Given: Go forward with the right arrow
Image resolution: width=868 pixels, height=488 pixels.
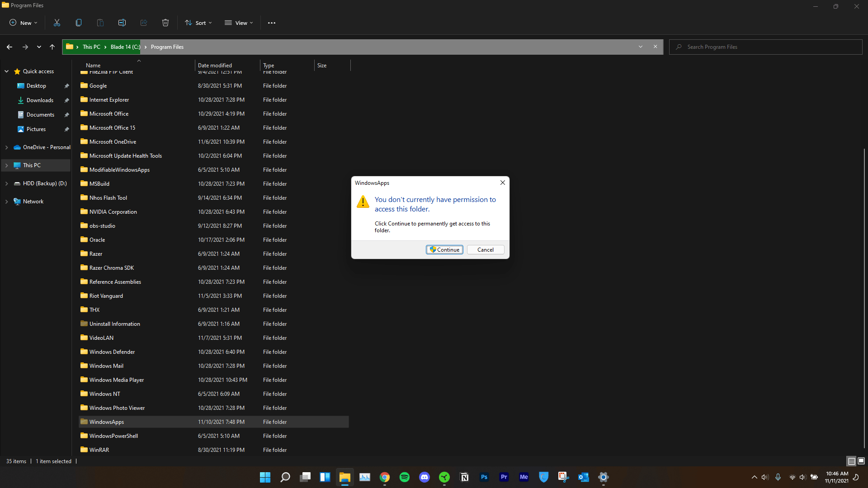Looking at the screenshot, I should click(x=25, y=47).
